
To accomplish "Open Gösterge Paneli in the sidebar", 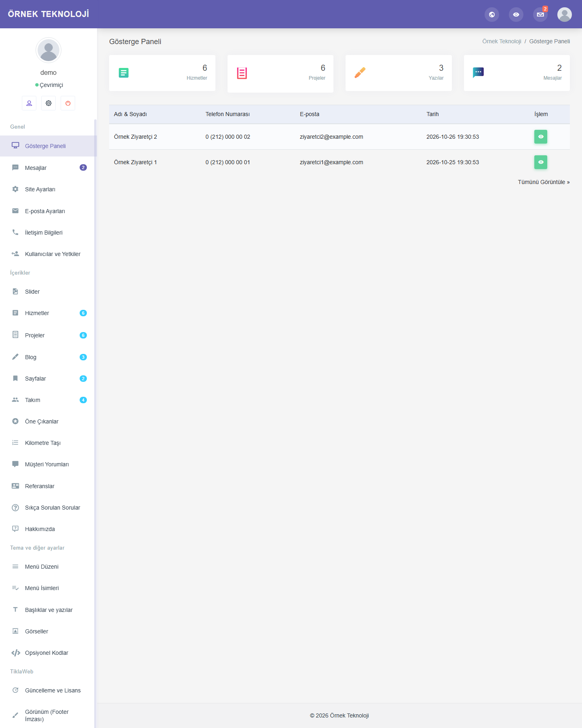I will click(x=48, y=146).
